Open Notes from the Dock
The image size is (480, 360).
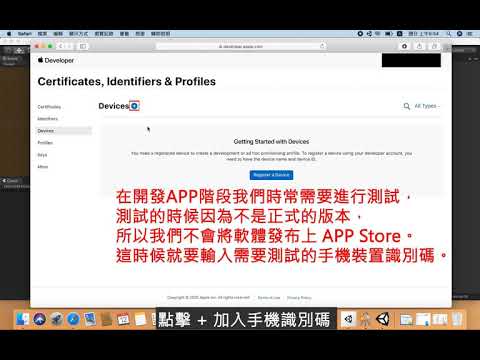click(140, 319)
